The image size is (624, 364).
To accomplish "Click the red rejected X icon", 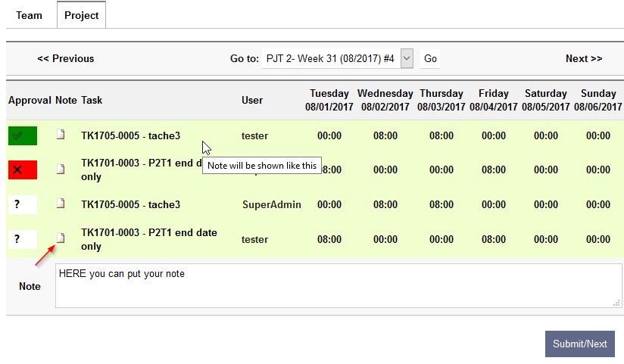I will 23,170.
